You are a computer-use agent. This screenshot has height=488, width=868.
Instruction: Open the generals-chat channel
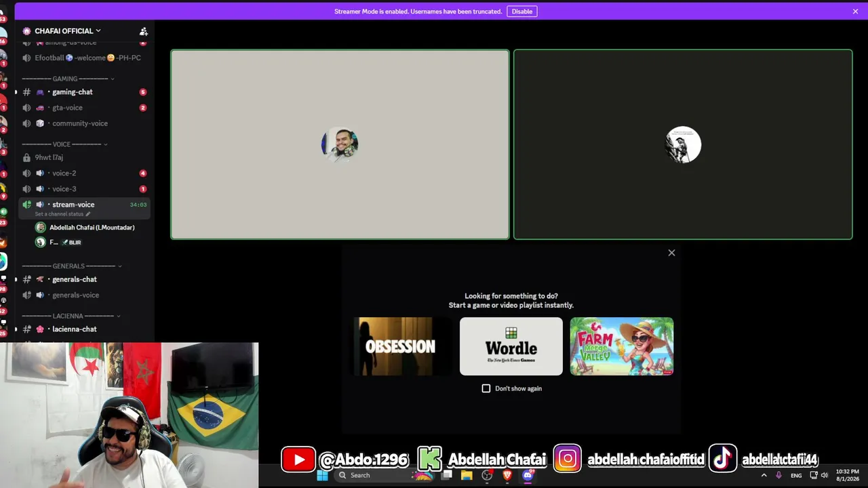tap(85, 279)
